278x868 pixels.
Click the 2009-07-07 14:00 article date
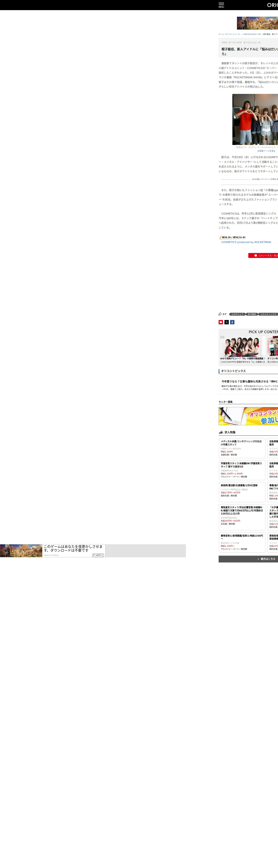[x=232, y=42]
